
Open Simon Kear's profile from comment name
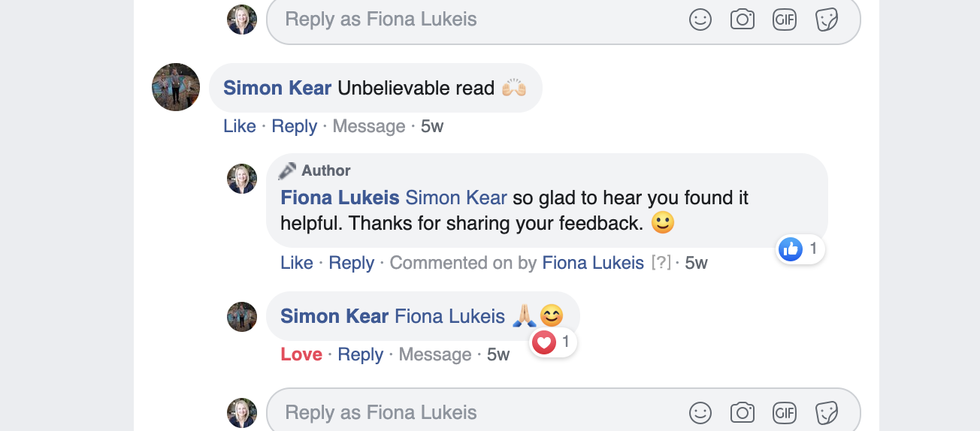point(277,88)
